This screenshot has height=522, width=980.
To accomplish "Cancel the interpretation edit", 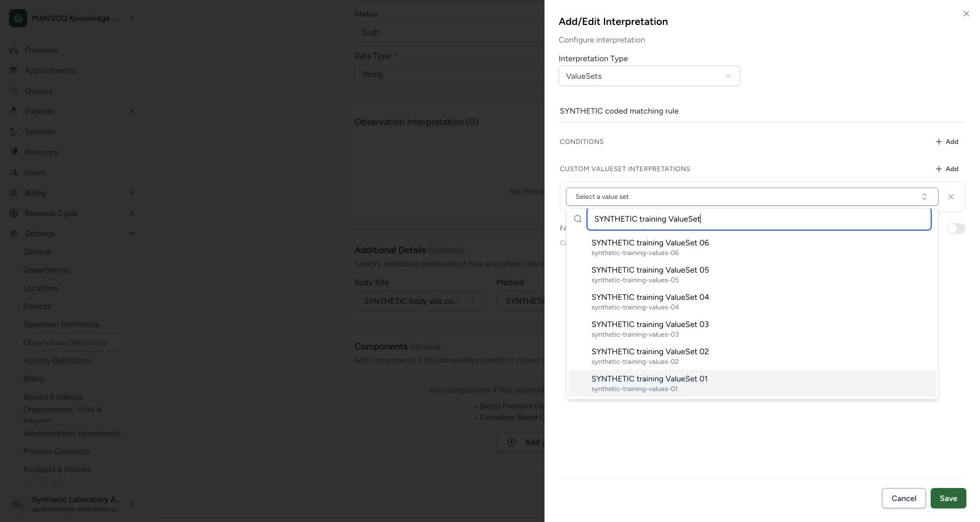I will tap(903, 498).
